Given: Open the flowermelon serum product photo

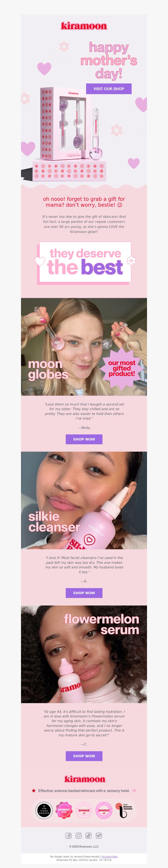Looking at the screenshot, I should 84,654.
